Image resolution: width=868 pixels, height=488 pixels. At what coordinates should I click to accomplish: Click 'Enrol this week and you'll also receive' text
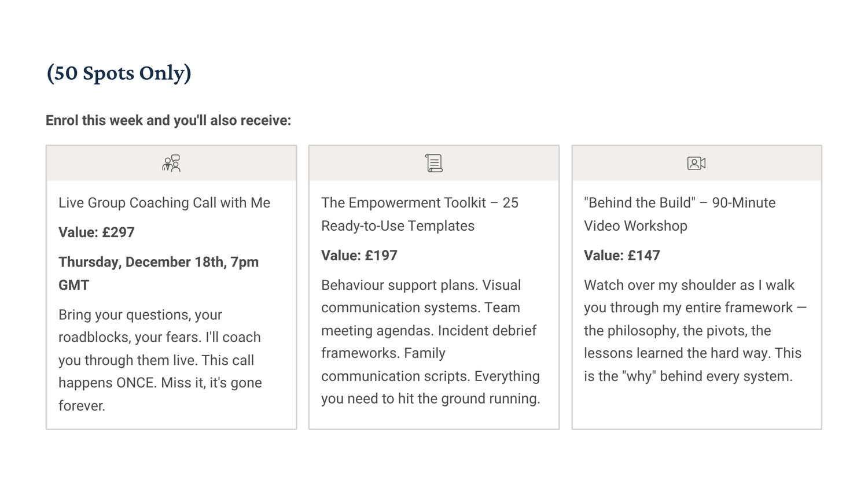click(x=168, y=120)
